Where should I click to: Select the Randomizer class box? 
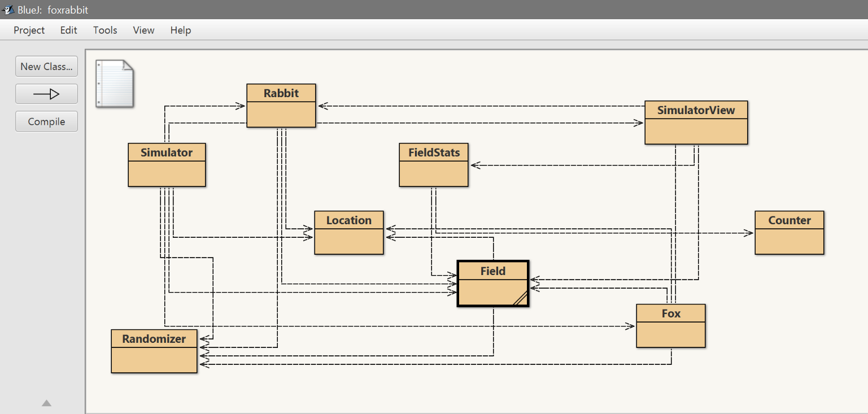(154, 351)
